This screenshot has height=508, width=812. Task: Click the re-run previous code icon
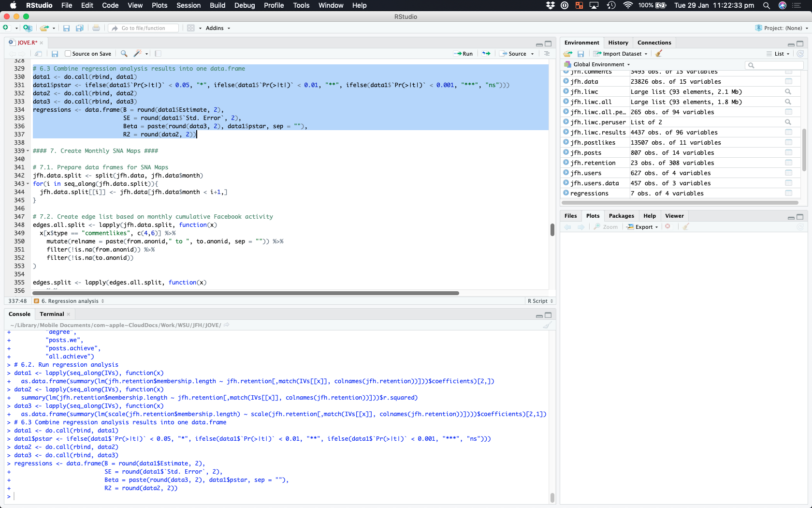486,54
